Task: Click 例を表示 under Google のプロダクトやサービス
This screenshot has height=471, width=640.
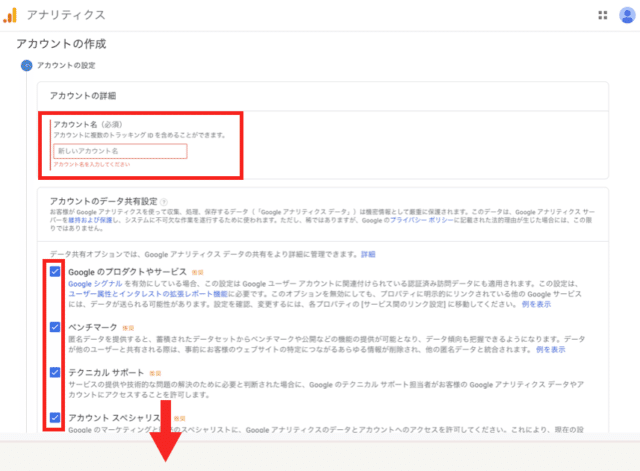Action: [x=536, y=304]
